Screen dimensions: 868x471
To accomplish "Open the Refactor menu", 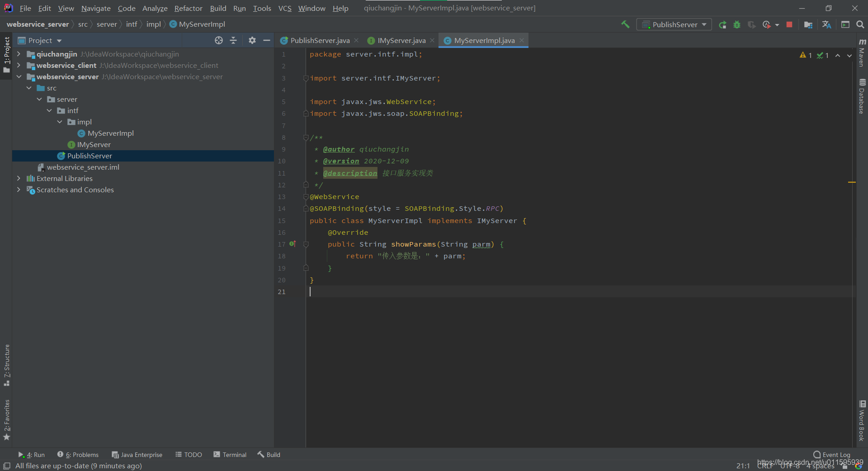I will pyautogui.click(x=188, y=8).
